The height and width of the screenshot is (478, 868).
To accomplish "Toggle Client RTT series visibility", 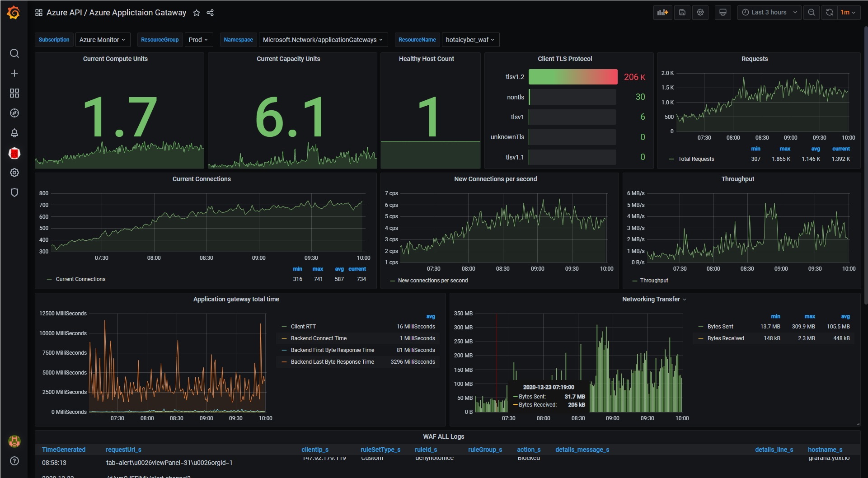I will pyautogui.click(x=303, y=327).
